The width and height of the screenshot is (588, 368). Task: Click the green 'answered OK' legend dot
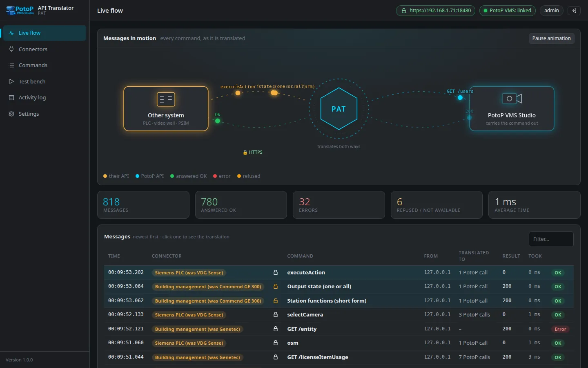pyautogui.click(x=172, y=176)
